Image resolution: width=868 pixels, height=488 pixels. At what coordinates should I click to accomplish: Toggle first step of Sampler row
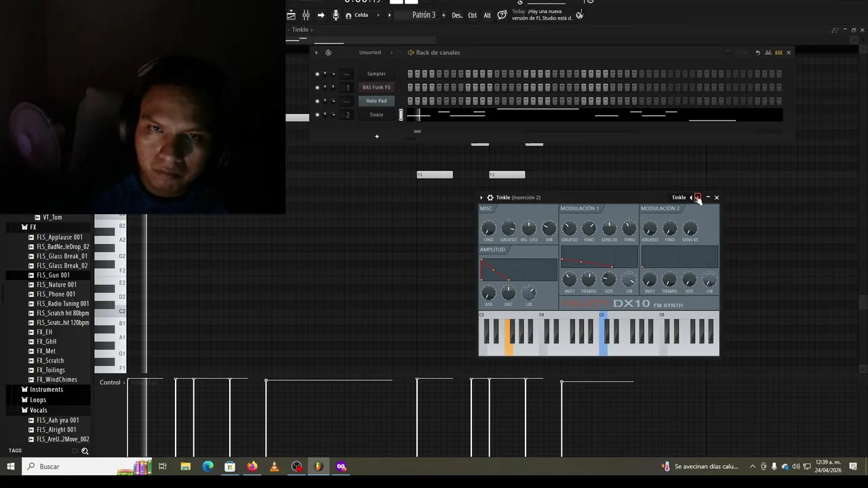(x=410, y=74)
